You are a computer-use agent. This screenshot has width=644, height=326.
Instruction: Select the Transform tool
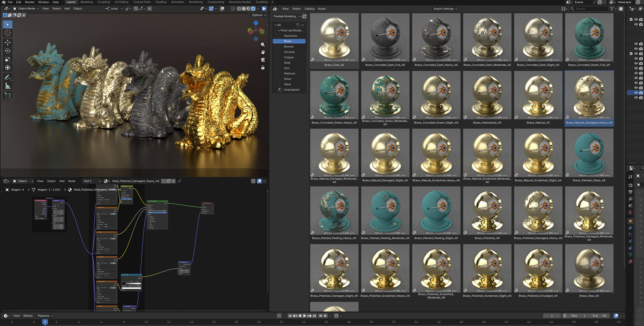pyautogui.click(x=7, y=68)
